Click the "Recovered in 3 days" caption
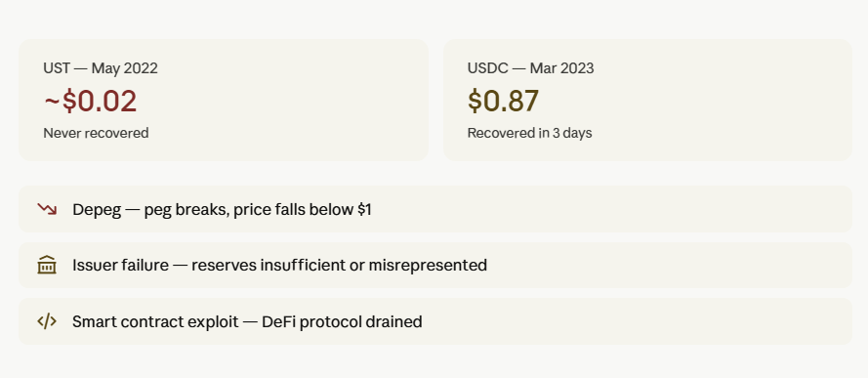 point(530,133)
